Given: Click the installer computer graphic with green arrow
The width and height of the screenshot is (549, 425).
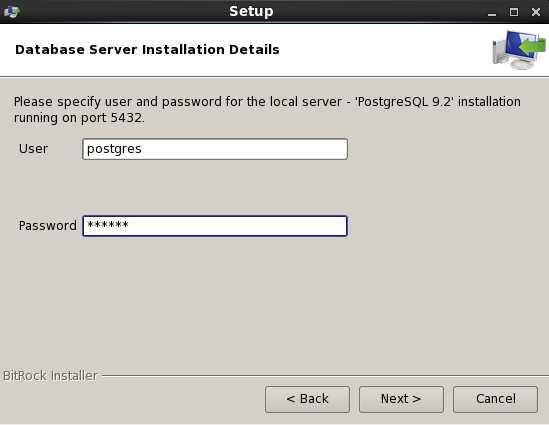Looking at the screenshot, I should 519,50.
